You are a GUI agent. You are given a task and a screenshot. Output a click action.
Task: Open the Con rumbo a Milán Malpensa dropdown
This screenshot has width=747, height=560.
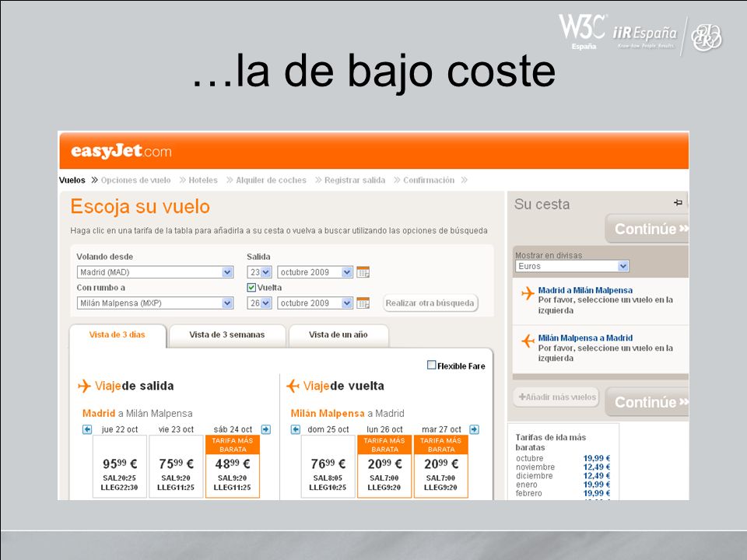(155, 303)
